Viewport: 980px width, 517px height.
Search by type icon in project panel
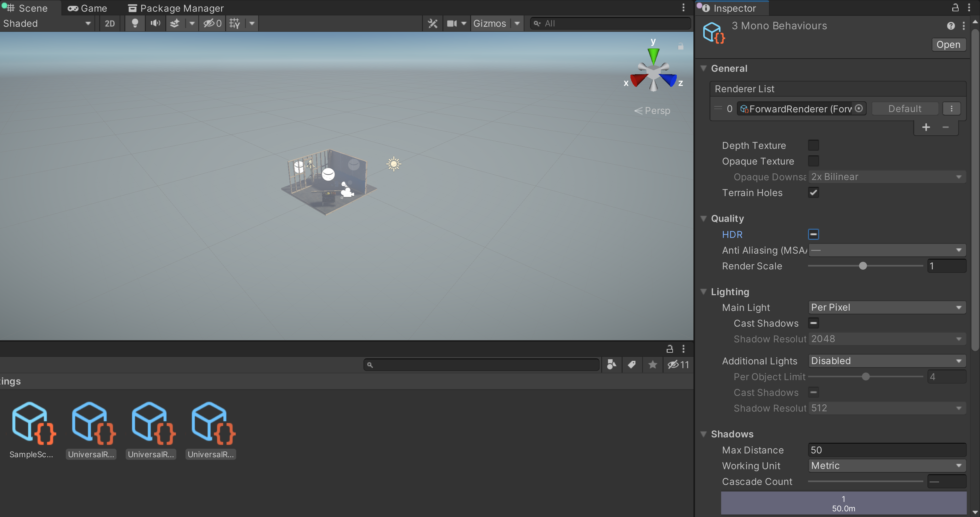[611, 365]
